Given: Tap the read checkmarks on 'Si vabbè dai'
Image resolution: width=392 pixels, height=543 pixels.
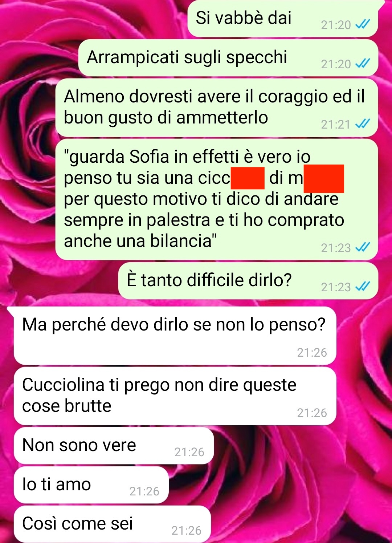Looking at the screenshot, I should pyautogui.click(x=362, y=25).
